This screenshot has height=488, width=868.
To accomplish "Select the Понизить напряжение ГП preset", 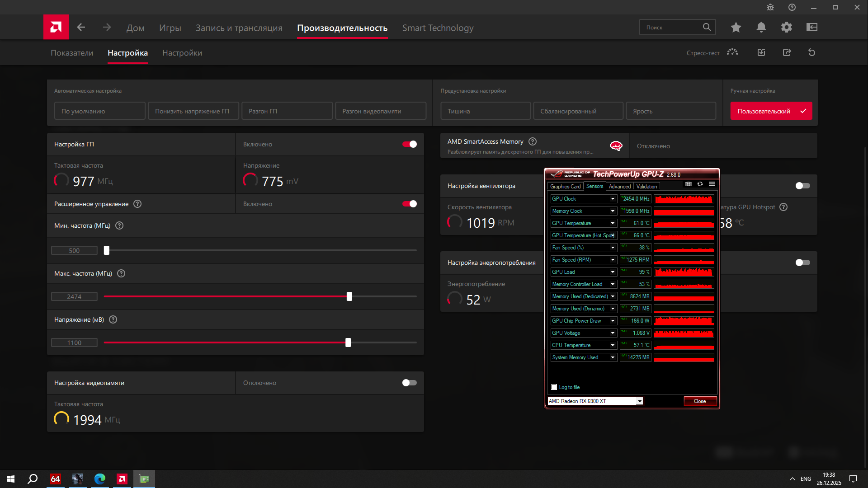I will point(193,111).
